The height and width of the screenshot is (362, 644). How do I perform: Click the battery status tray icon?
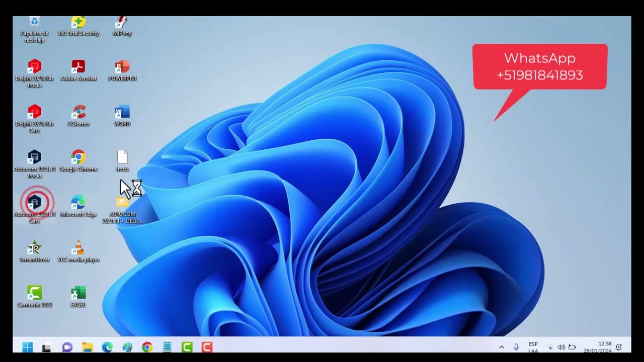[x=572, y=347]
